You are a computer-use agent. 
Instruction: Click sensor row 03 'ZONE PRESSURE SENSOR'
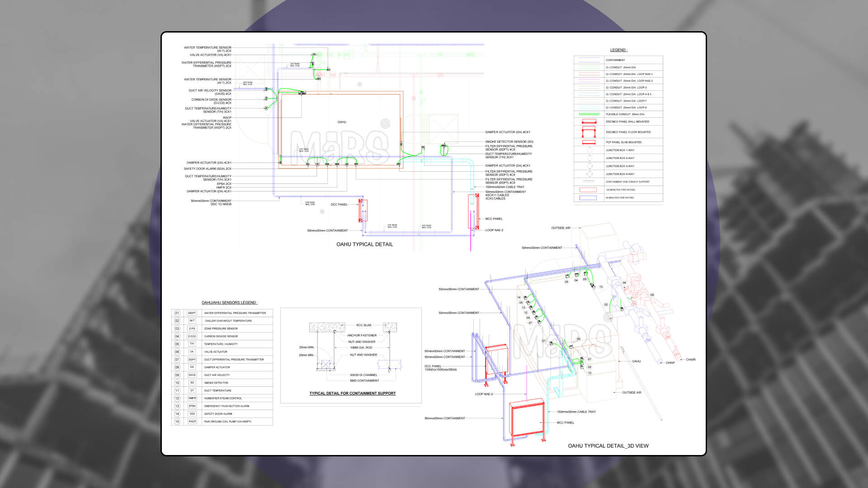[222, 328]
